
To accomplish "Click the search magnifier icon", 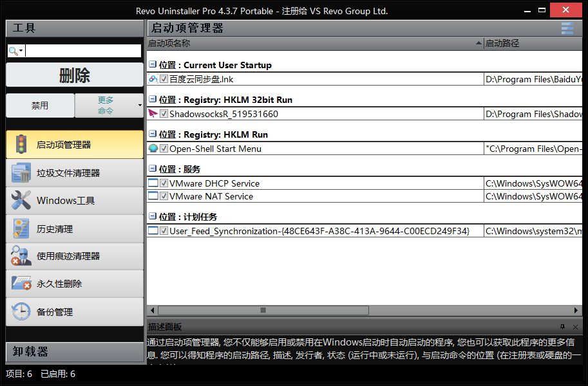I will click(14, 50).
